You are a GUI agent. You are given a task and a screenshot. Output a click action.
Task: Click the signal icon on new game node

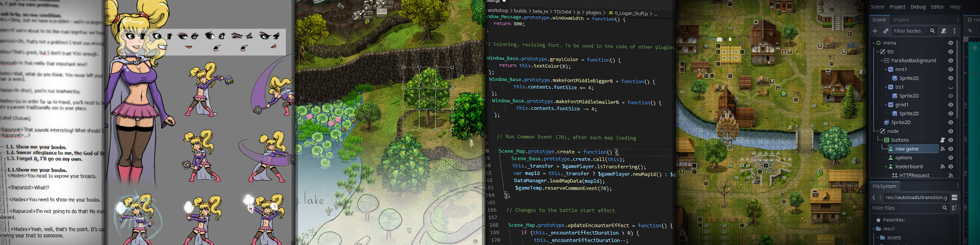[x=943, y=149]
